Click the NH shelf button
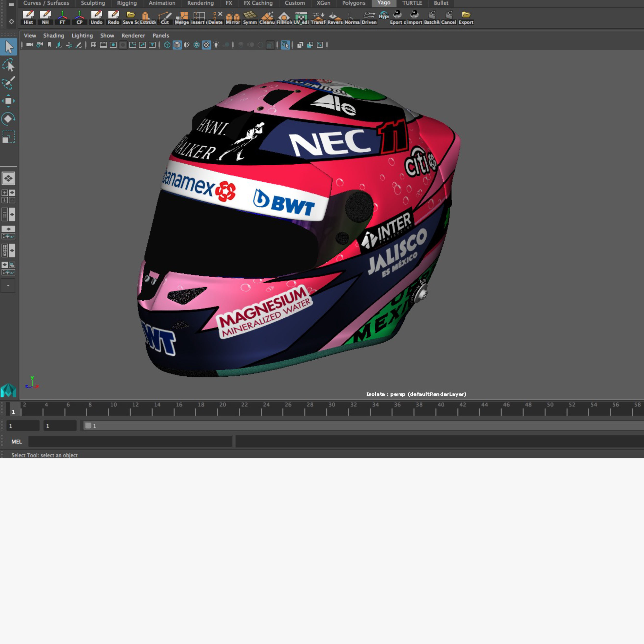 coord(45,18)
